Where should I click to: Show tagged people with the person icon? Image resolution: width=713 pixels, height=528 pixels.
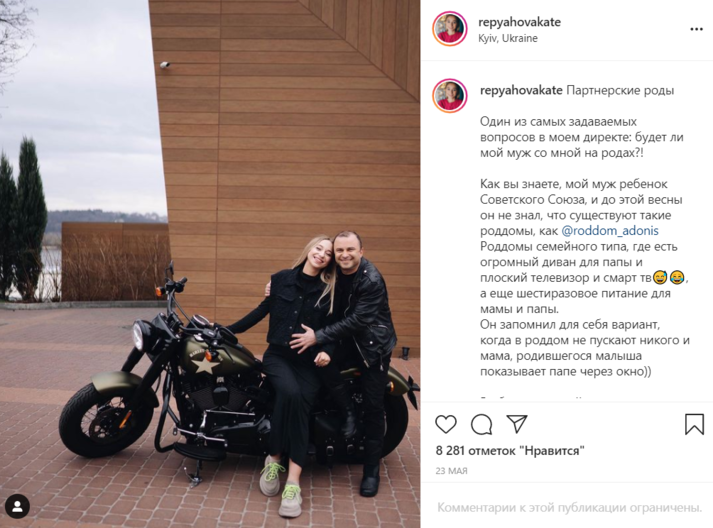[17, 506]
